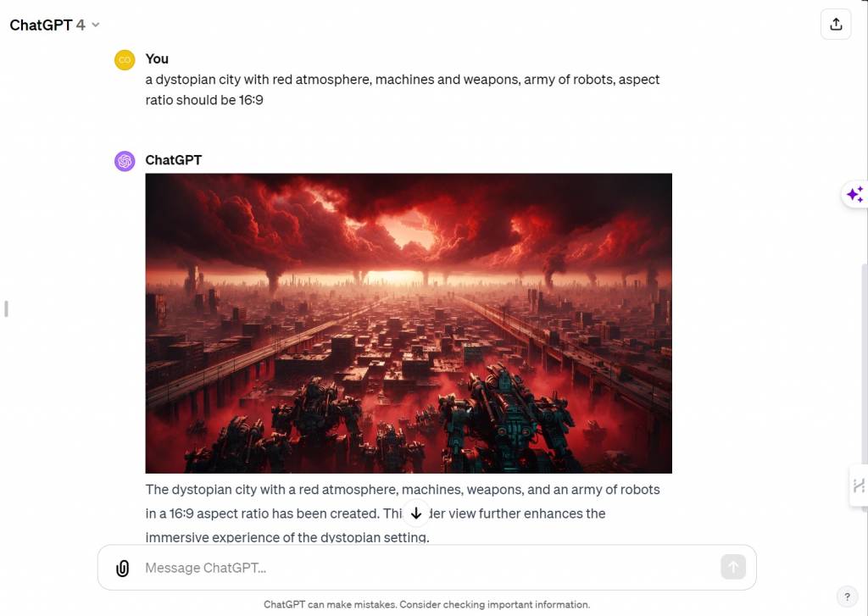This screenshot has height=616, width=868.
Task: Open the ChatGPT 4 model selector
Action: click(x=54, y=25)
